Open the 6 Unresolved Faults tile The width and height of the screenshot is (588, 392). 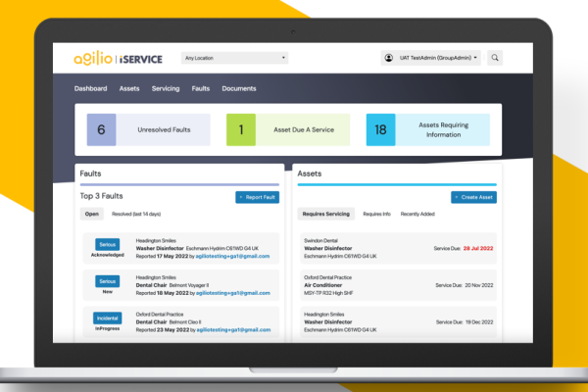click(149, 129)
